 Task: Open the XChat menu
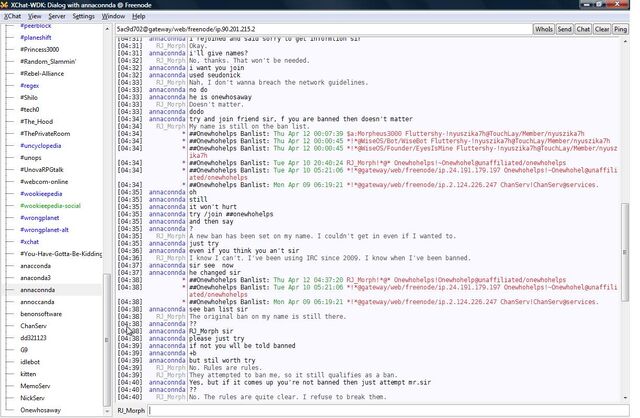[12, 16]
